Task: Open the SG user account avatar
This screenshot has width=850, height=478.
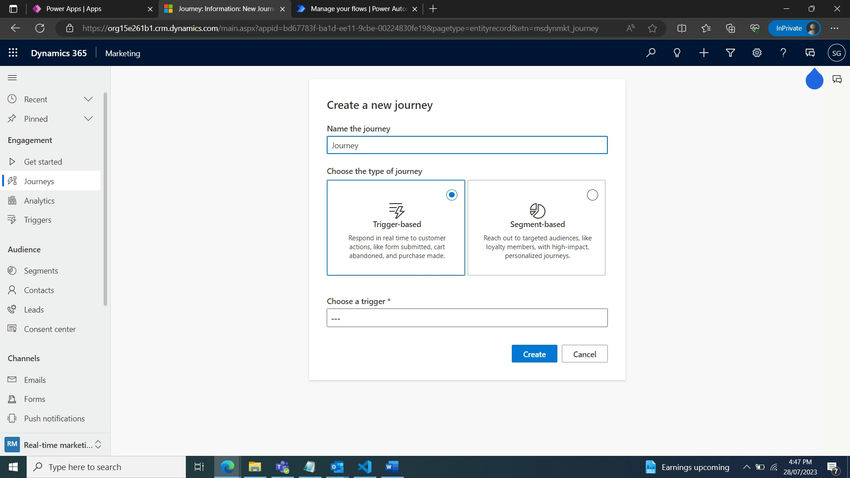Action: (x=836, y=53)
